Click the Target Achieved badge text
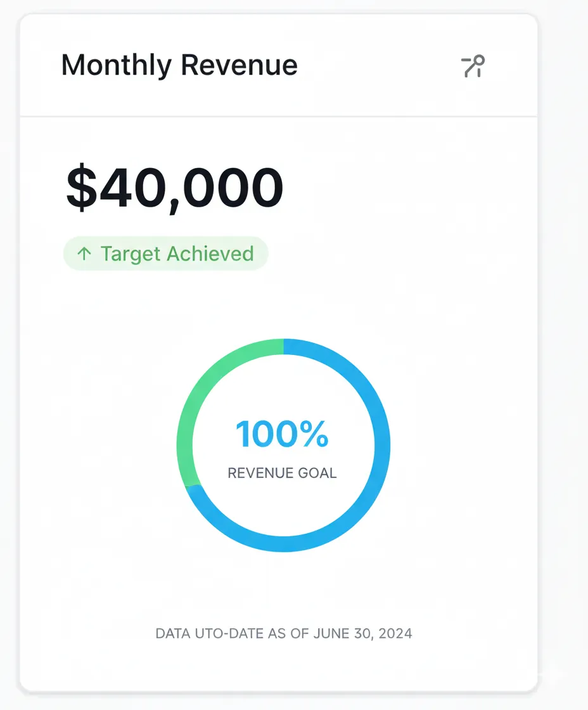 tap(177, 254)
